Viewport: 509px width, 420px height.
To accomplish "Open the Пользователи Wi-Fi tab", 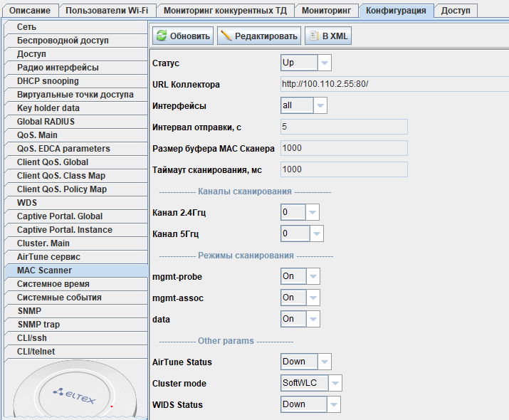I will coord(105,11).
